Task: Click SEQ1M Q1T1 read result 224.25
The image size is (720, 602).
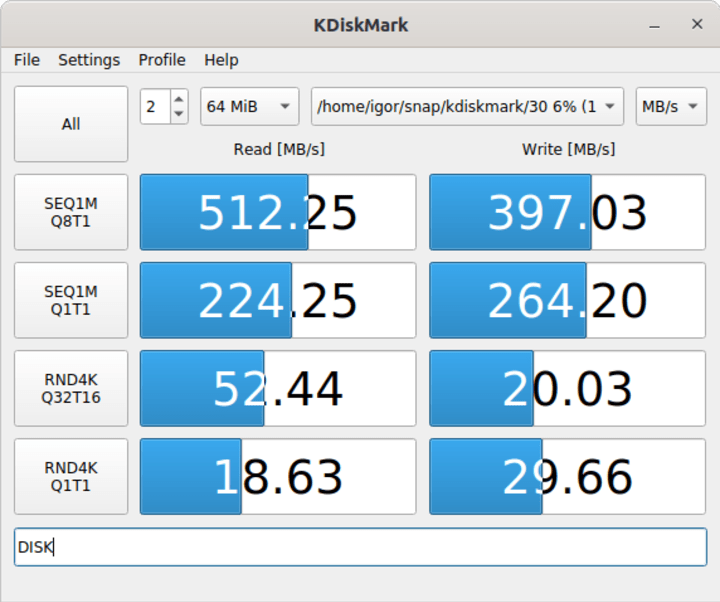Action: click(278, 300)
